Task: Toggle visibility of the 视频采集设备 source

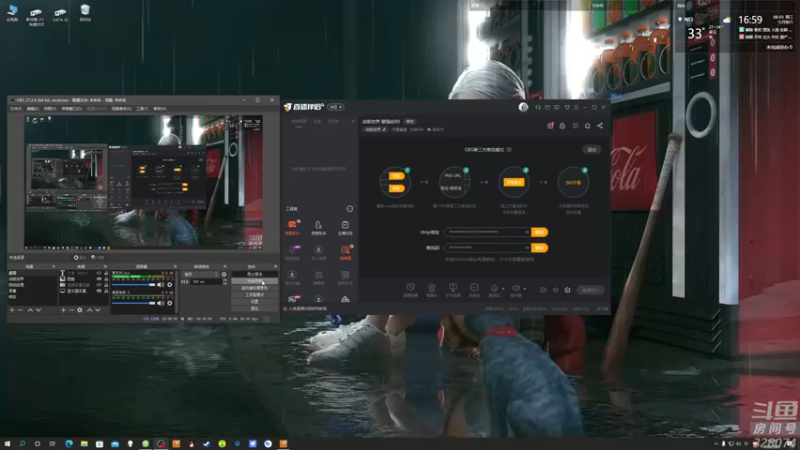Action: pyautogui.click(x=99, y=285)
